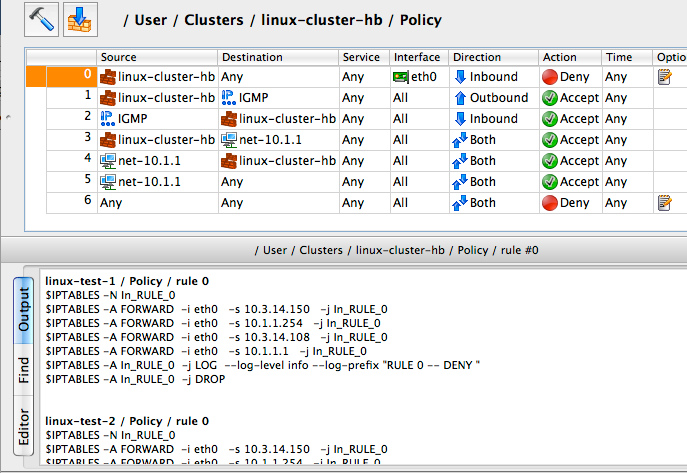Select rule number 4 cell

point(71,161)
